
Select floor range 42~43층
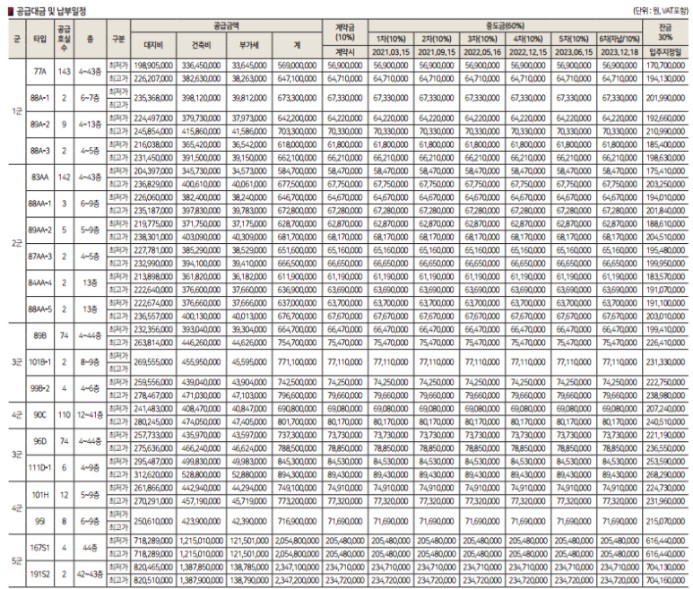[x=90, y=574]
